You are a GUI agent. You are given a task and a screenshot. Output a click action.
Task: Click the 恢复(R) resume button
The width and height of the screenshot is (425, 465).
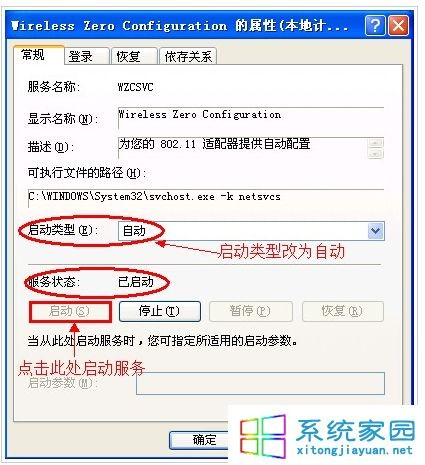point(343,312)
